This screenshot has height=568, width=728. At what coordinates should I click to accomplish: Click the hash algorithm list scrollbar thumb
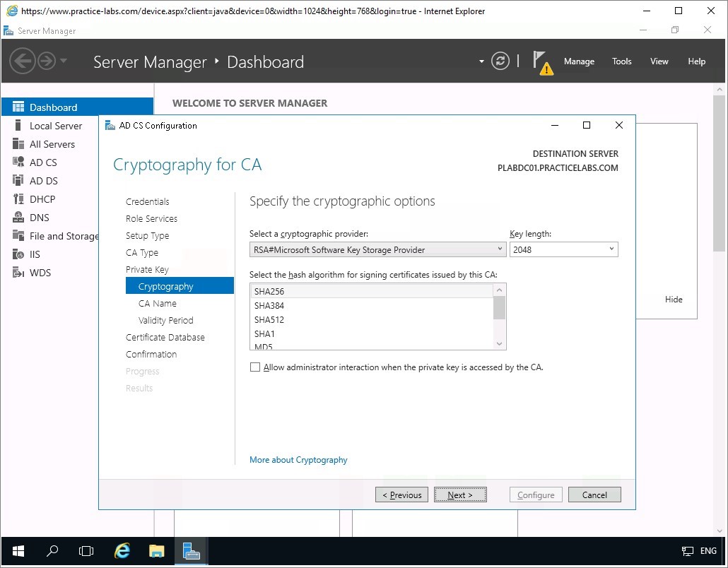(499, 308)
